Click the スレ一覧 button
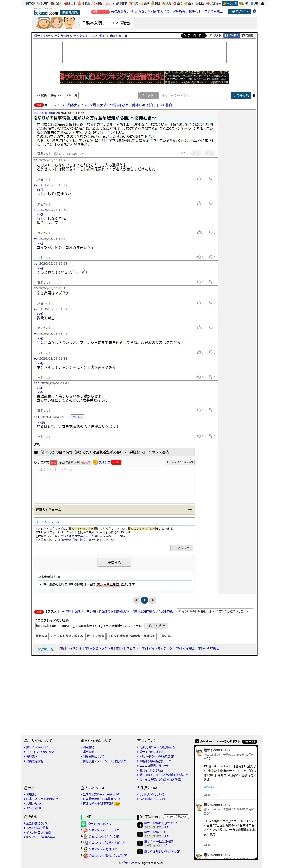The height and width of the screenshot is (868, 289). coord(71,95)
